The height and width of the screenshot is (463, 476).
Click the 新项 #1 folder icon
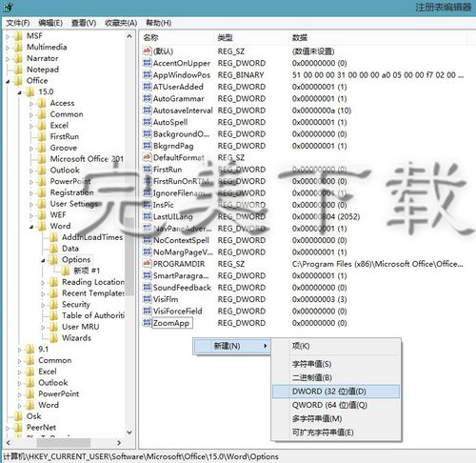[x=65, y=271]
